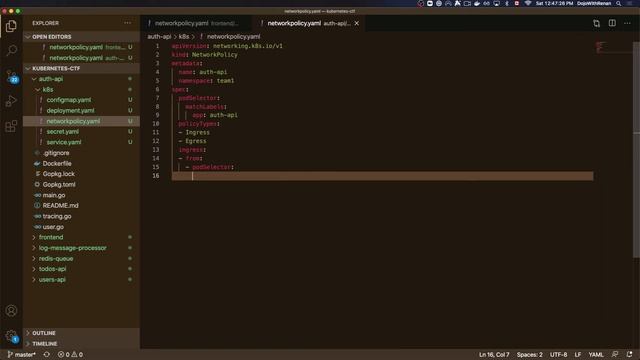Viewport: 640px width, 360px height.
Task: Click the Synchronize Changes icon
Action: [x=47, y=354]
